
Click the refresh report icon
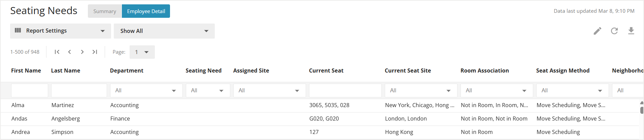click(x=614, y=31)
